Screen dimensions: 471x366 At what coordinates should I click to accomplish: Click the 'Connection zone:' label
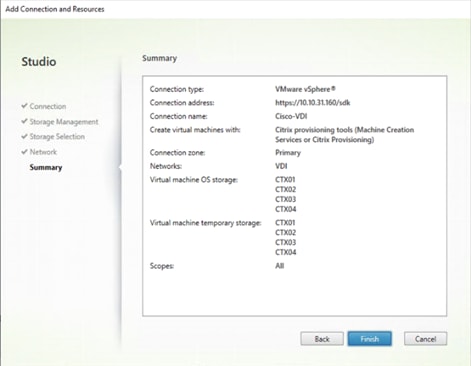coord(177,153)
